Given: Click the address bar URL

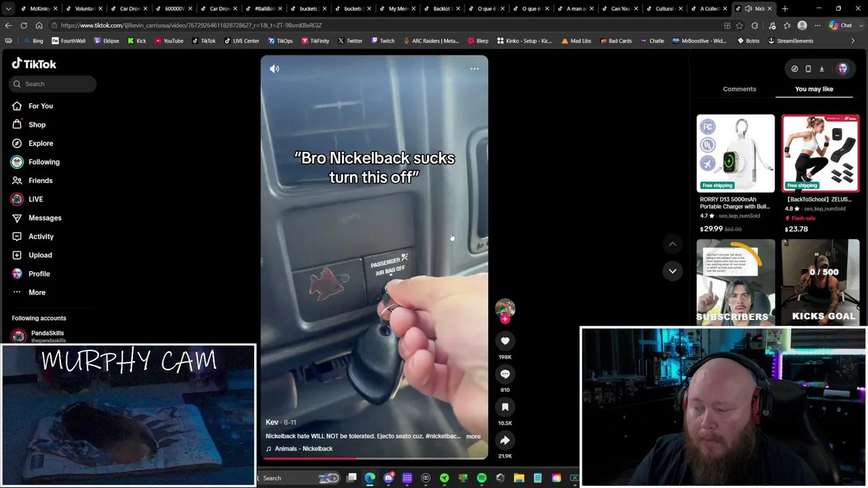Looking at the screenshot, I should click(191, 25).
